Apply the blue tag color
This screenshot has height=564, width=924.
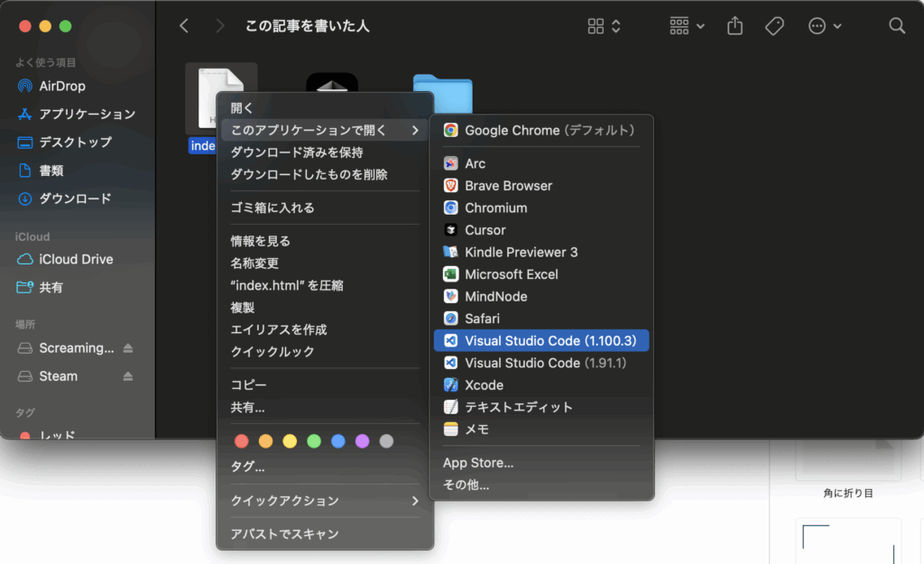[x=338, y=441]
